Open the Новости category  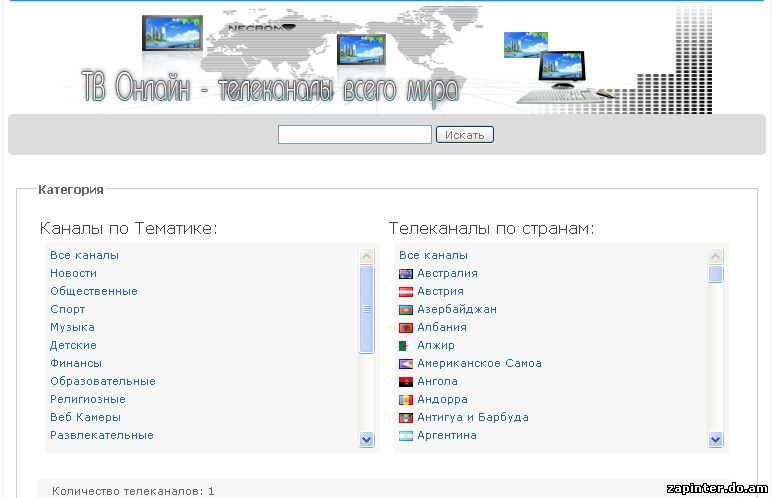[x=73, y=273]
